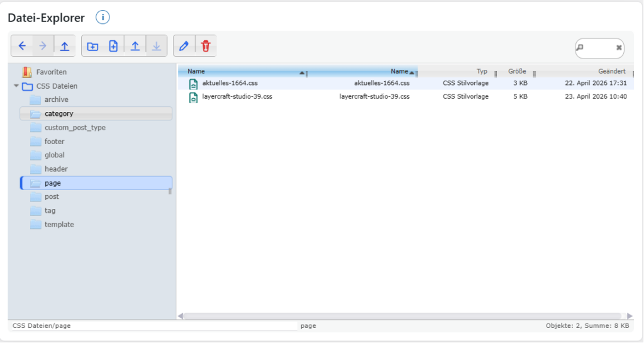This screenshot has height=343, width=644.
Task: Open the global folder
Action: 54,155
